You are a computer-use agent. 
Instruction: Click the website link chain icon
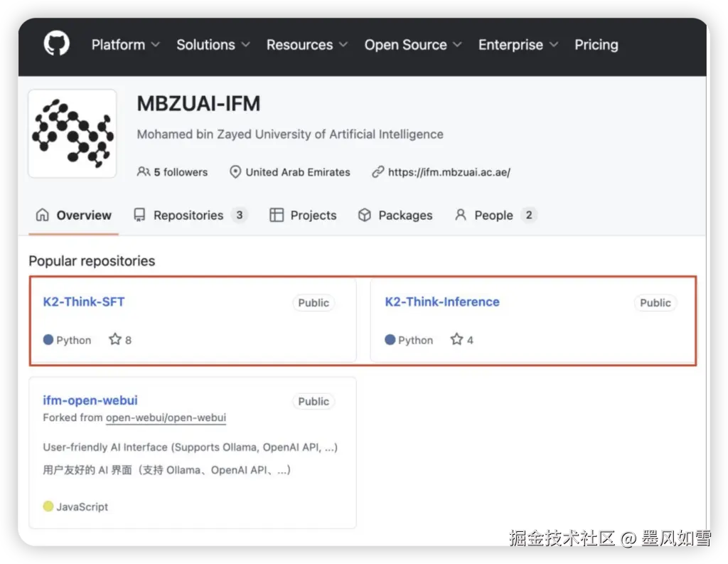click(378, 172)
